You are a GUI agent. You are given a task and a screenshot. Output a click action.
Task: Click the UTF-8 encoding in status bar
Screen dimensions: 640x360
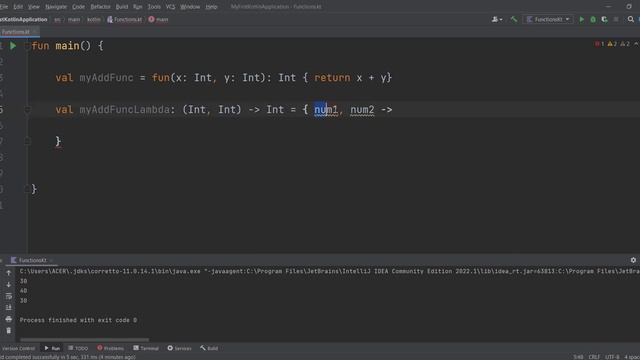click(612, 357)
